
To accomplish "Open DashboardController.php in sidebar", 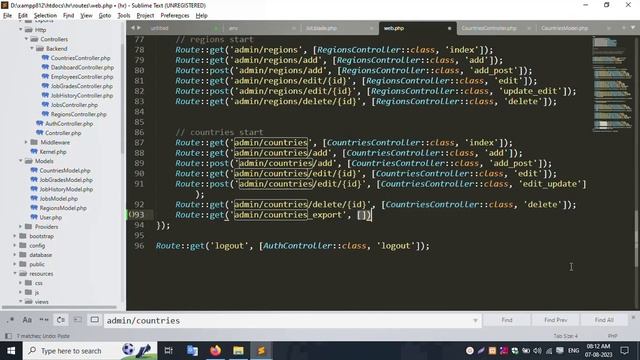I will [x=82, y=67].
